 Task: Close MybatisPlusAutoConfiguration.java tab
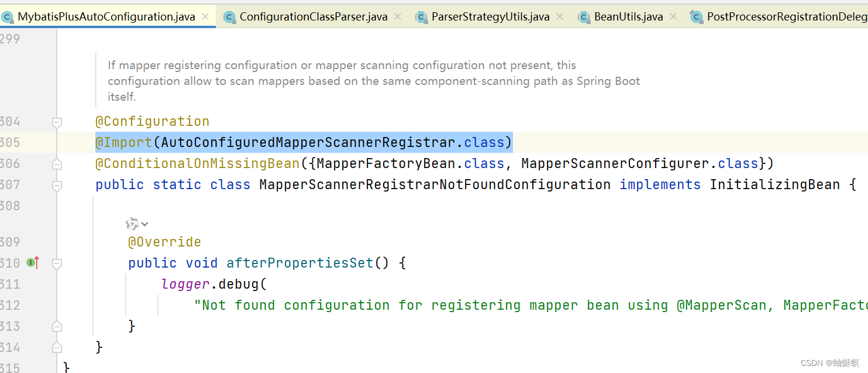205,16
